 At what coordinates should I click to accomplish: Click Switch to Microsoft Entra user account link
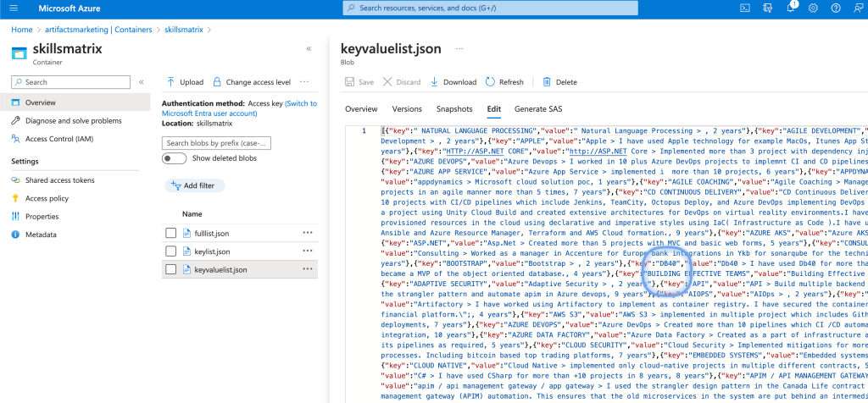pyautogui.click(x=239, y=108)
